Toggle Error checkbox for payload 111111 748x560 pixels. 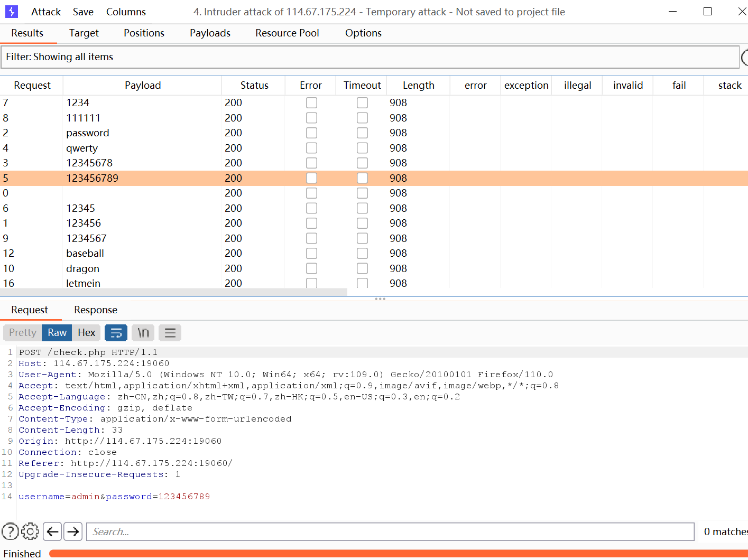tap(311, 118)
